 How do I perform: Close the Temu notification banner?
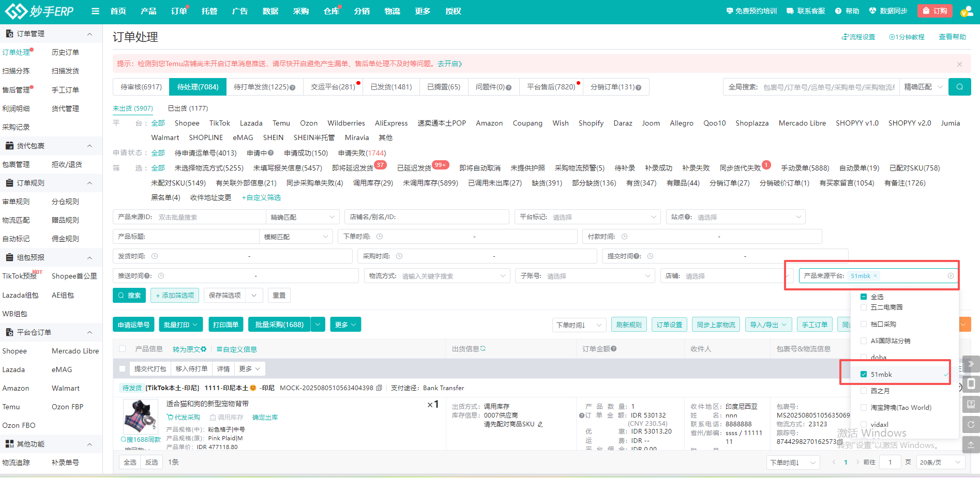coord(959,64)
